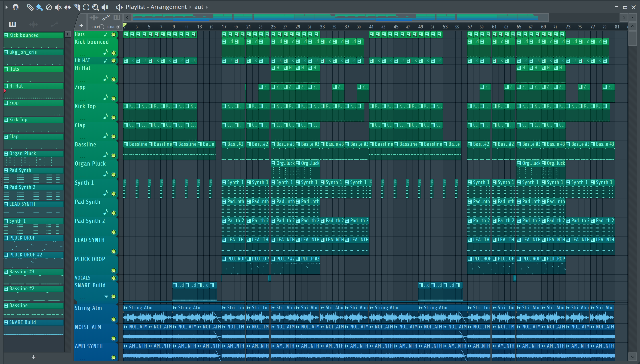
Task: Click bar 41 on timeline ruler
Action: pyautogui.click(x=372, y=27)
